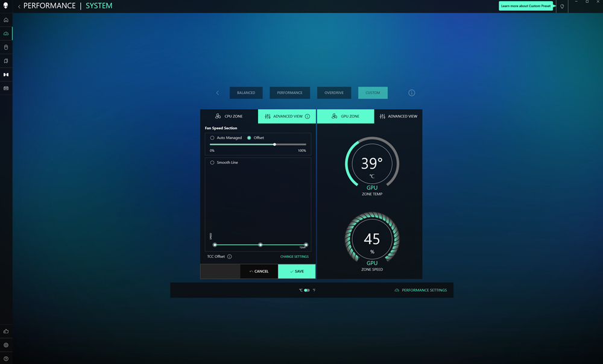Toggle Celsius/Fahrenheit temperature switch
This screenshot has width=603, height=364.
(307, 290)
